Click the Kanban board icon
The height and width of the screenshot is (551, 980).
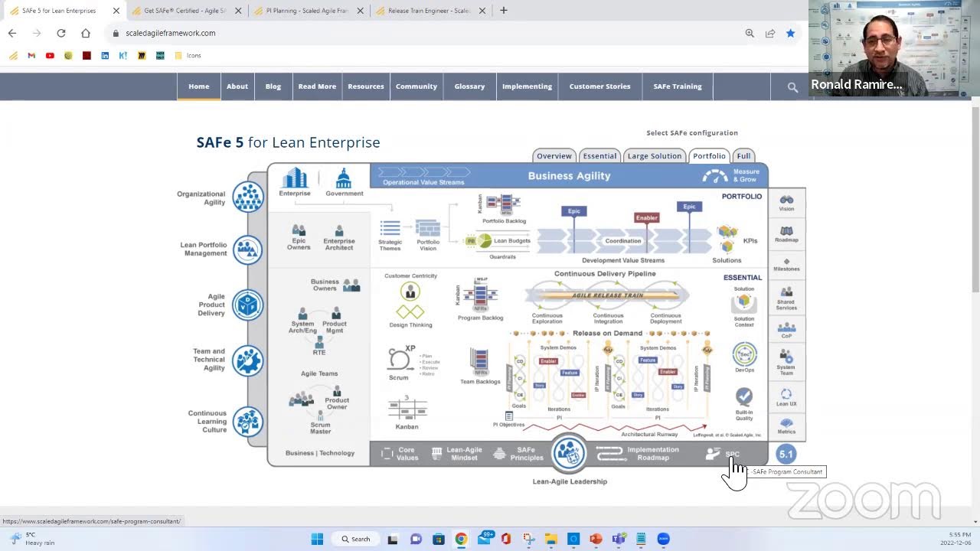[x=407, y=409]
